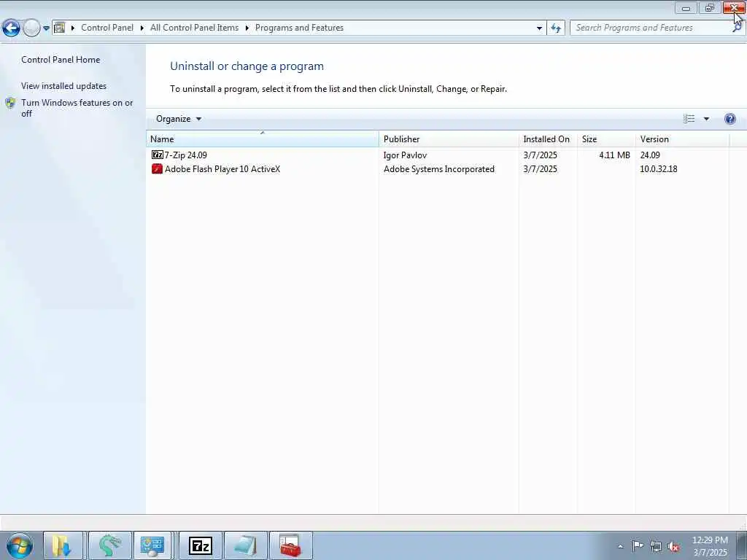The image size is (747, 560).
Task: Open recent pages dropdown next to Forward button
Action: pyautogui.click(x=46, y=28)
